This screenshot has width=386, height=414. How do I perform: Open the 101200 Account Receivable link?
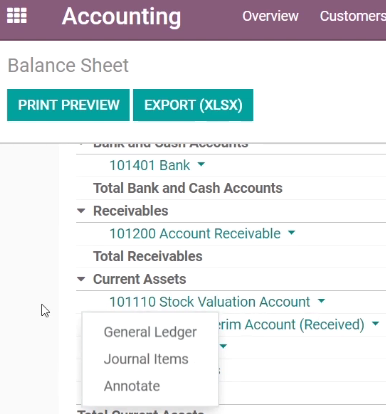pyautogui.click(x=195, y=233)
